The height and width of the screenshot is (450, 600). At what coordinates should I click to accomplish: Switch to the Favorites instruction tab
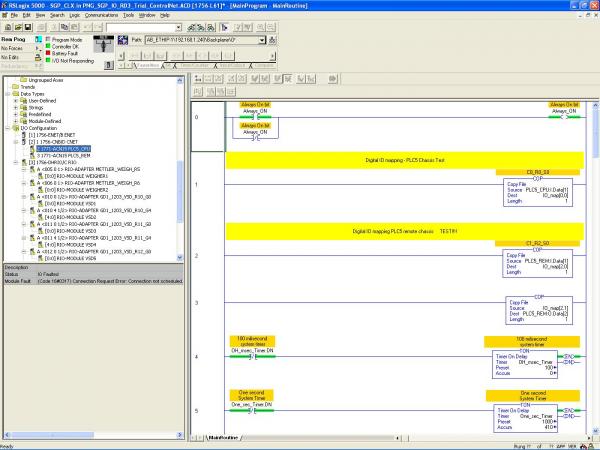tap(148, 65)
